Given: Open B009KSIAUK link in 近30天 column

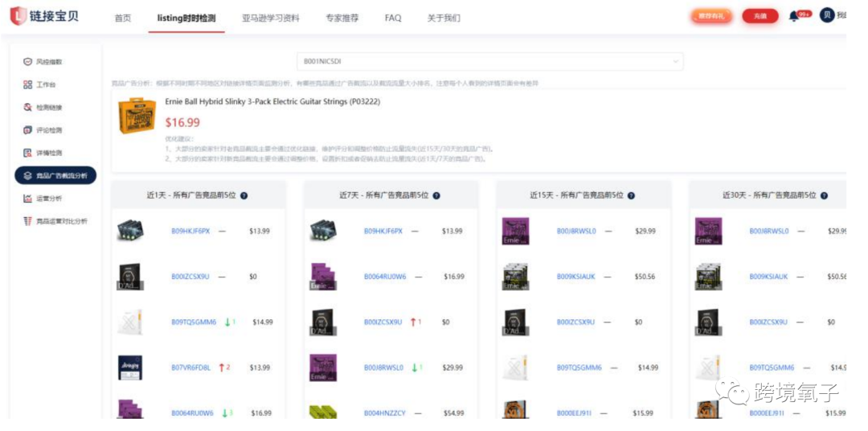Looking at the screenshot, I should 769,277.
